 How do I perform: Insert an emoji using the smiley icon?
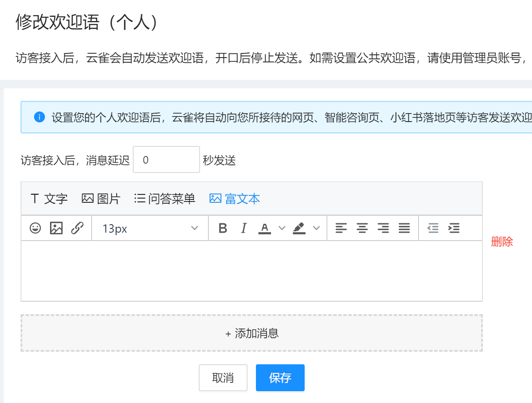(35, 228)
